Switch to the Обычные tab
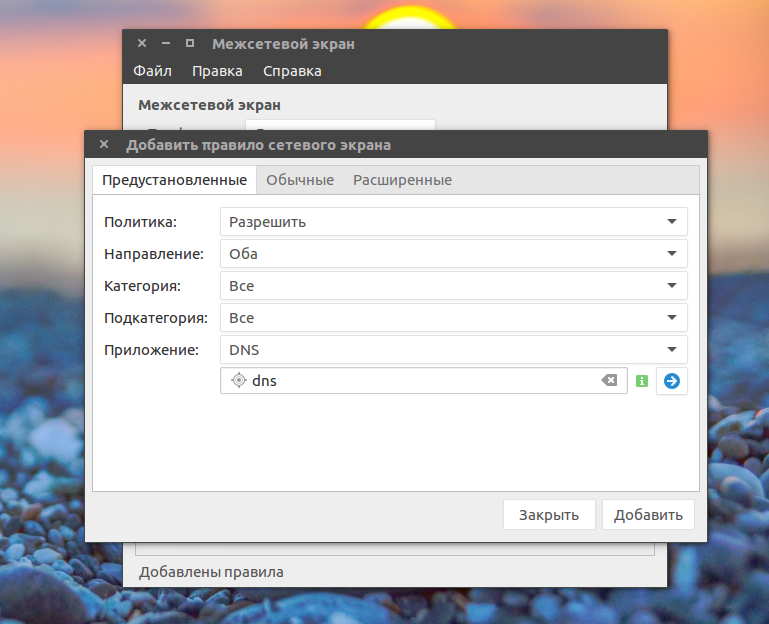 coord(300,180)
